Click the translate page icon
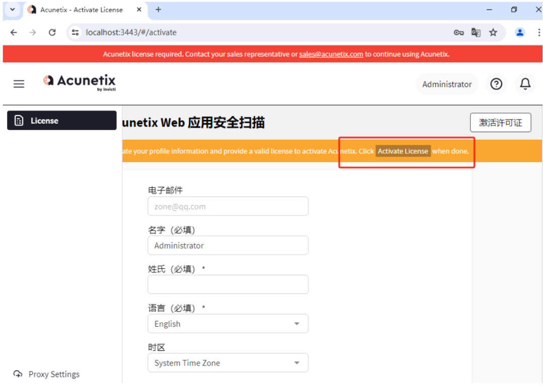 coord(476,33)
